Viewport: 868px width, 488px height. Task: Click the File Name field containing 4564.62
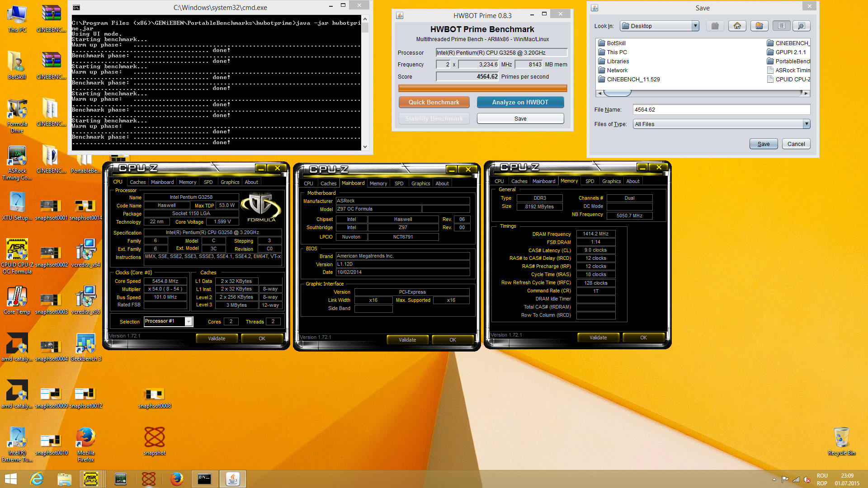tap(722, 110)
